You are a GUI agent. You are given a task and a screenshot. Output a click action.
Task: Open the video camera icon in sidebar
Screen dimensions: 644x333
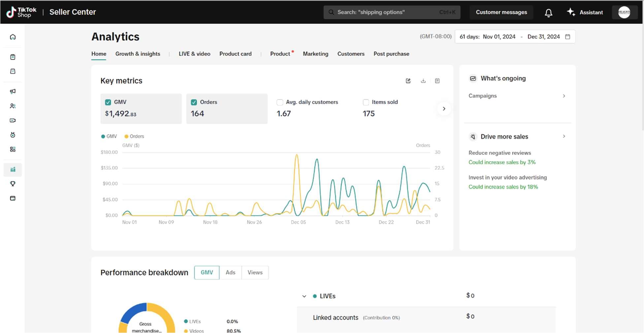pos(13,120)
